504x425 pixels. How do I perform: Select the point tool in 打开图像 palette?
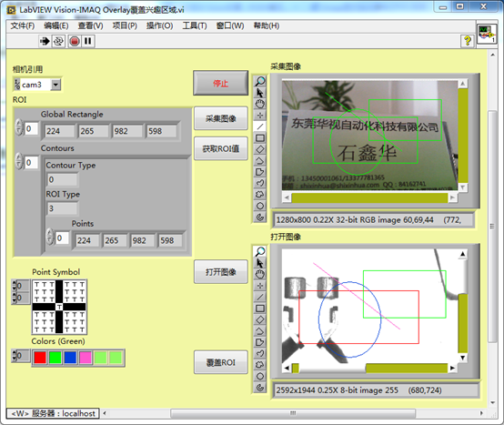click(260, 286)
